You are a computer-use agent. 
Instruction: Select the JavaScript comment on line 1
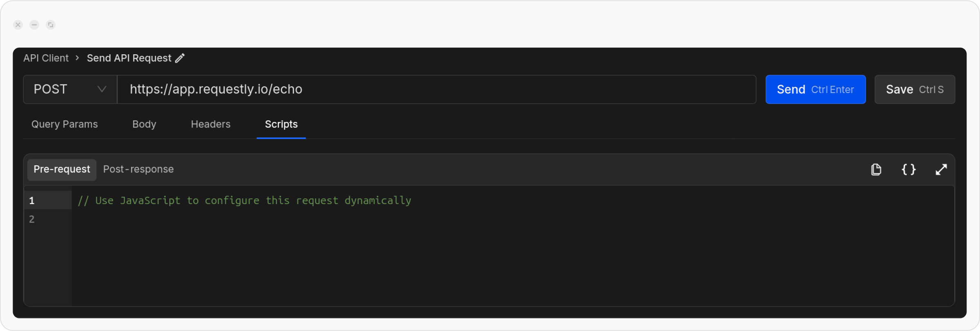point(245,200)
